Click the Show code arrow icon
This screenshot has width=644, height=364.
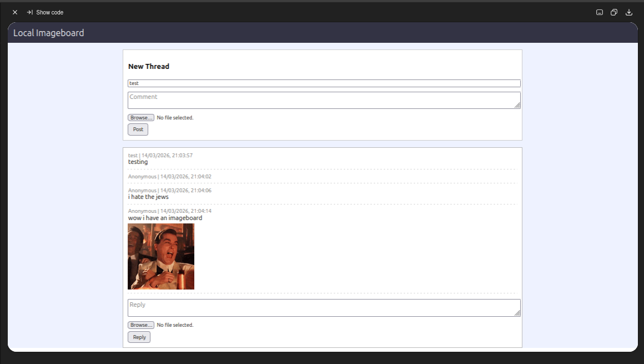[x=29, y=12]
